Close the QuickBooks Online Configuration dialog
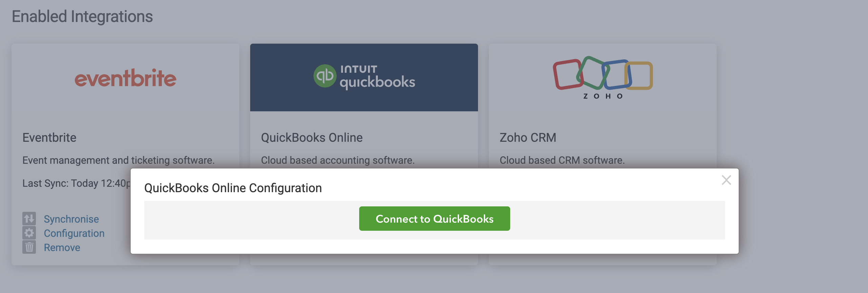Viewport: 868px width, 293px height. point(726,180)
